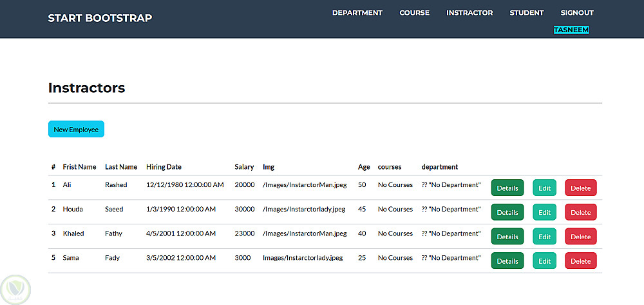The width and height of the screenshot is (644, 305).
Task: Open Details for Houda Saeed
Action: tap(507, 212)
